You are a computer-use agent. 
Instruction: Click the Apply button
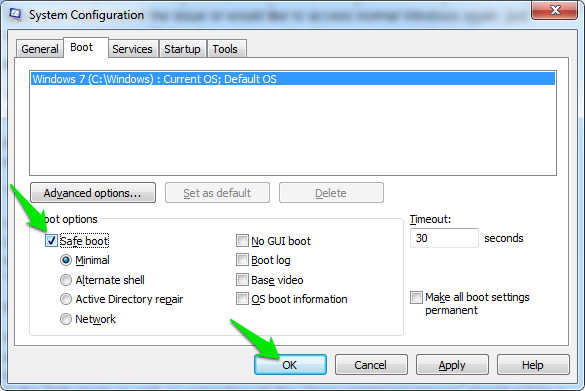coord(452,365)
